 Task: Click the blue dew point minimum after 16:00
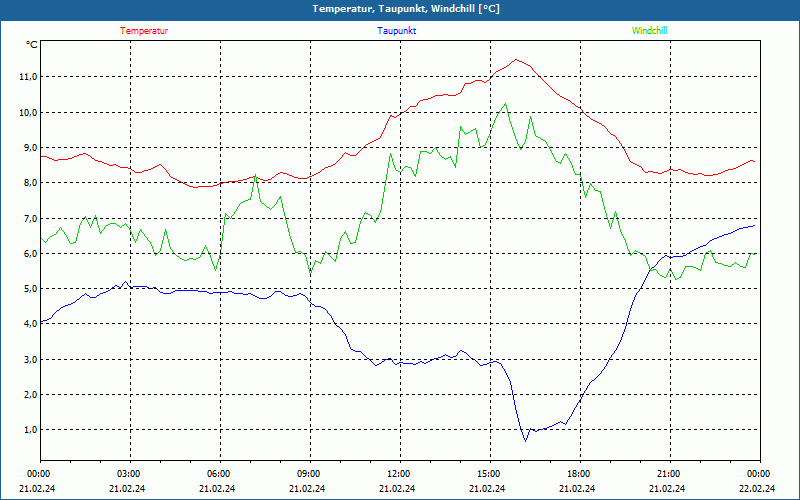[526, 441]
